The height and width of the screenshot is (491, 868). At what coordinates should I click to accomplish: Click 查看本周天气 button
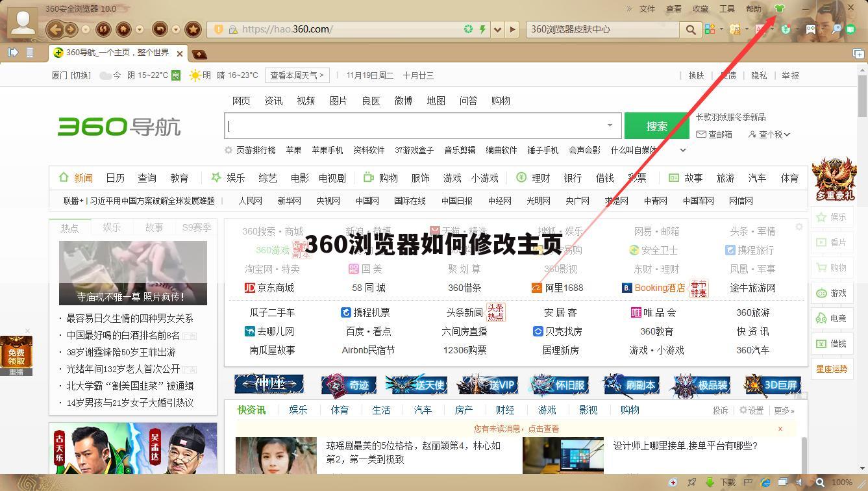297,75
